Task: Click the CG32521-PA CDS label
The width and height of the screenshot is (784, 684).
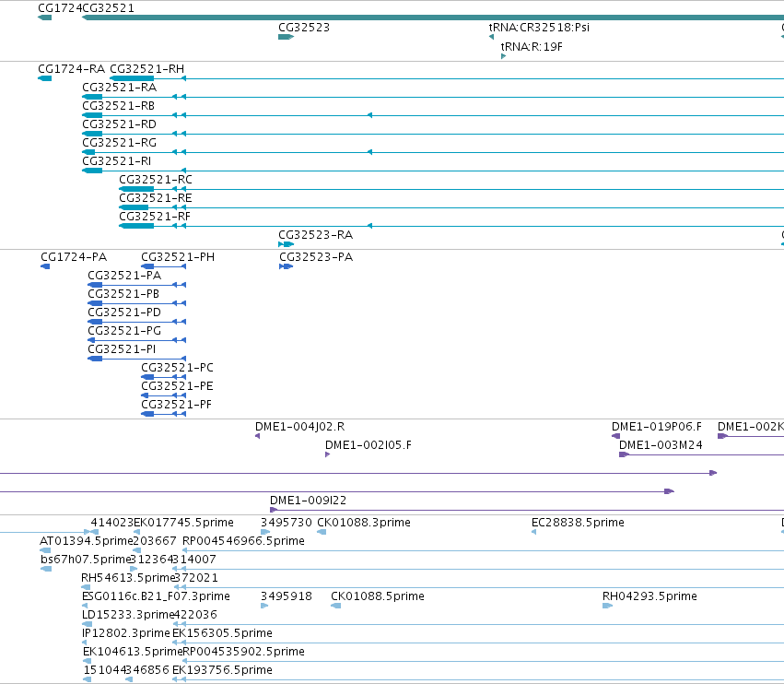Action: pos(124,276)
